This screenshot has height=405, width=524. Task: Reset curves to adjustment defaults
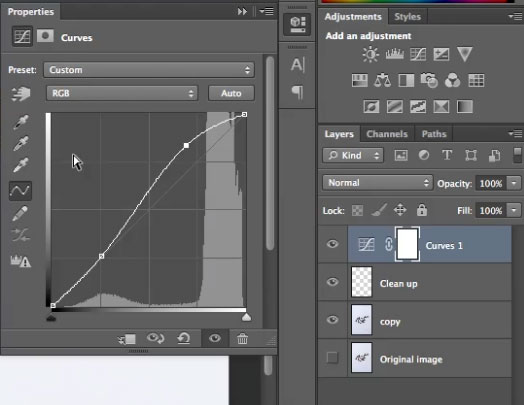(x=183, y=339)
